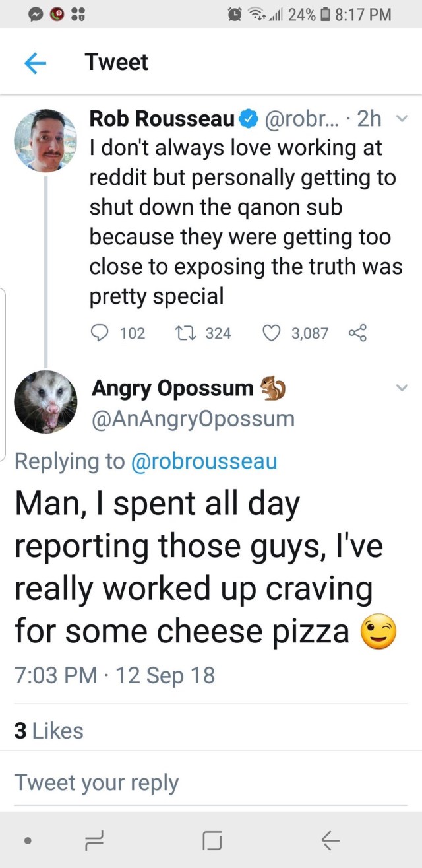Open Rob Rousseau's profile picture

(x=45, y=141)
